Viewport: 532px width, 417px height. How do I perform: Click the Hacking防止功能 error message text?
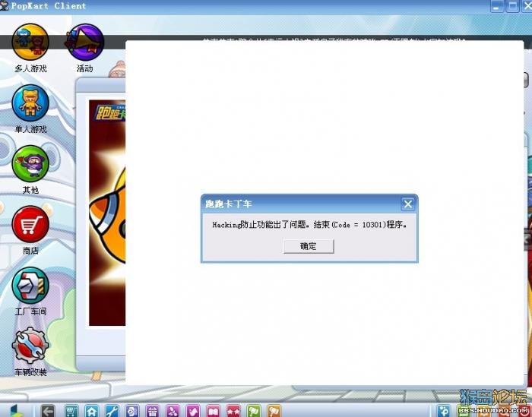coord(309,224)
